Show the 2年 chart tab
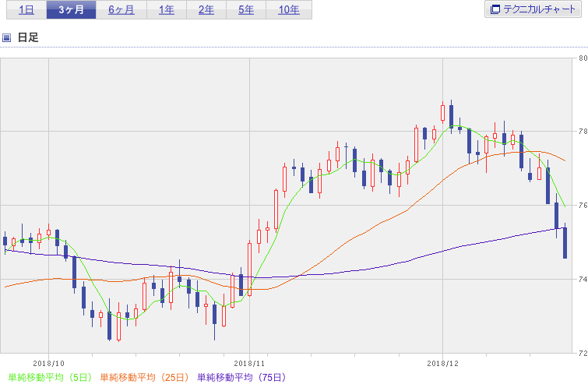 coord(206,10)
